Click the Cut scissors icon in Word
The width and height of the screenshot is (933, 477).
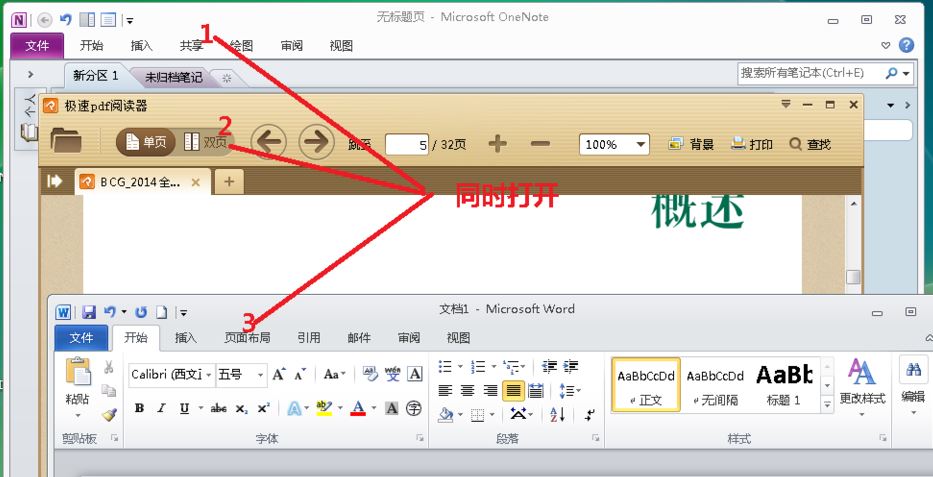pos(108,367)
